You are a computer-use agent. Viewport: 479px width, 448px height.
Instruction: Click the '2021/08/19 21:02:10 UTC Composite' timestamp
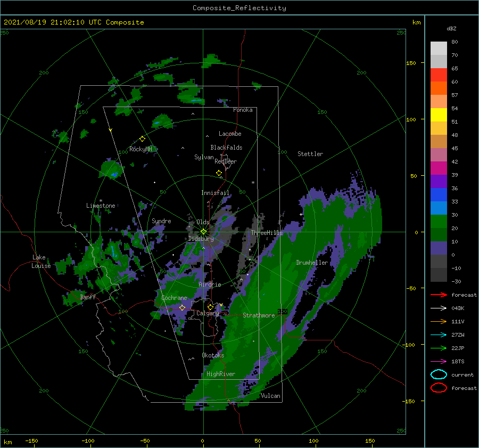coord(74,22)
